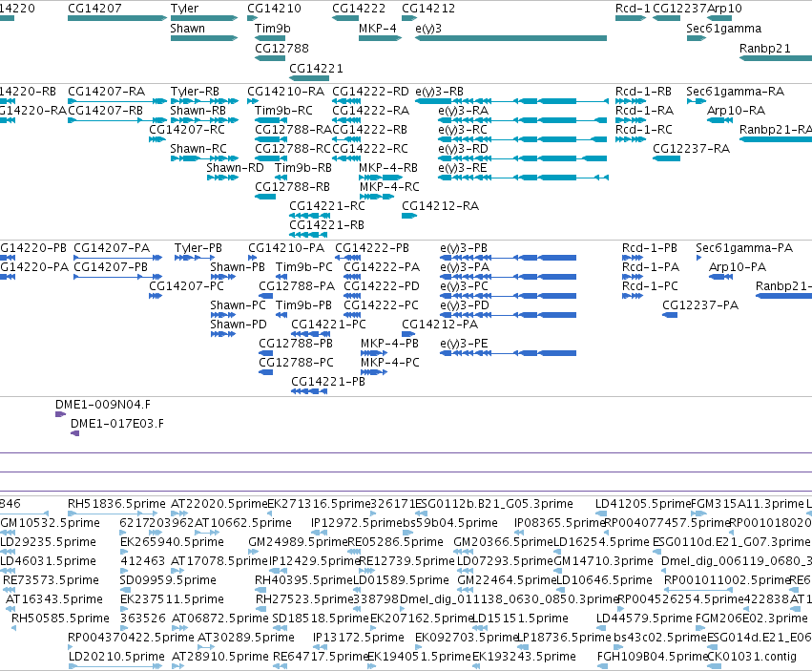This screenshot has width=812, height=671.
Task: Click transcript CG12788-RB label
Action: click(x=293, y=187)
